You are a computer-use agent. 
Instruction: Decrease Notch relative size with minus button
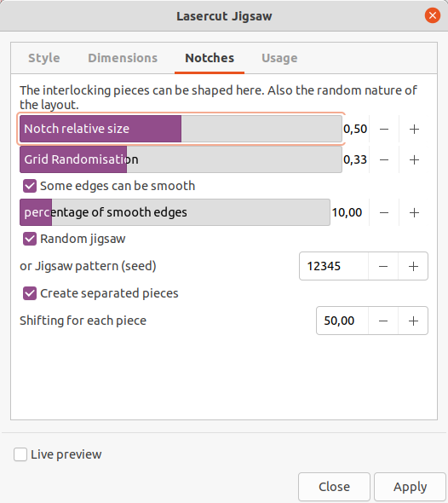[x=384, y=129]
